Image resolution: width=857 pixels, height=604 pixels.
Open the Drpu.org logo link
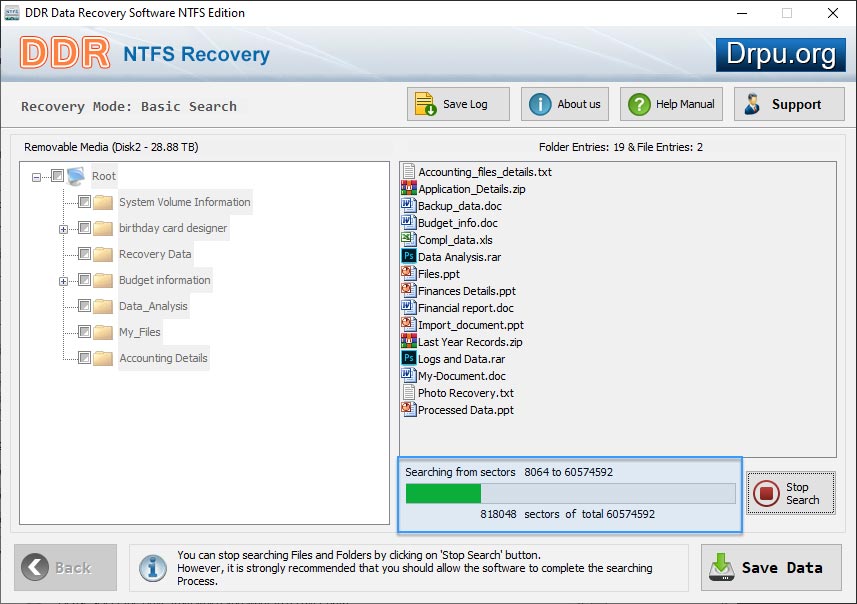coord(780,55)
